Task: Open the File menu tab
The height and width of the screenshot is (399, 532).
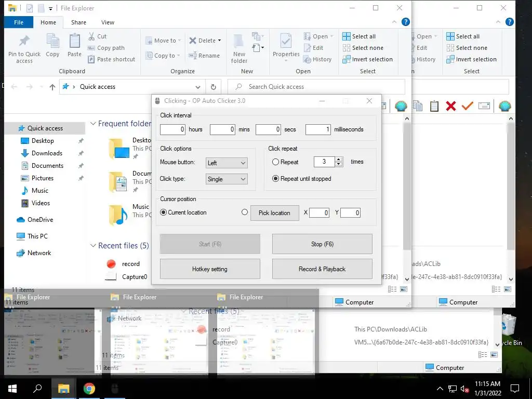Action: (19, 22)
